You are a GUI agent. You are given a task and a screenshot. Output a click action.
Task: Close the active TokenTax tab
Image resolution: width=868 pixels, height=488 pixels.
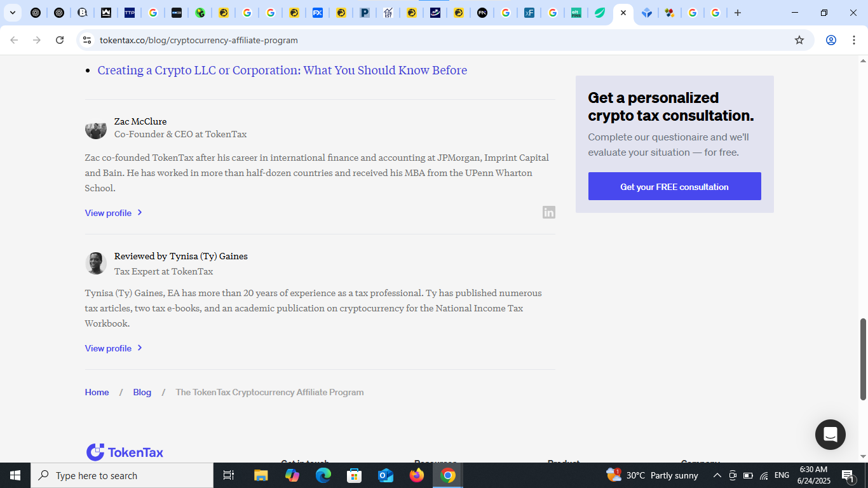623,13
